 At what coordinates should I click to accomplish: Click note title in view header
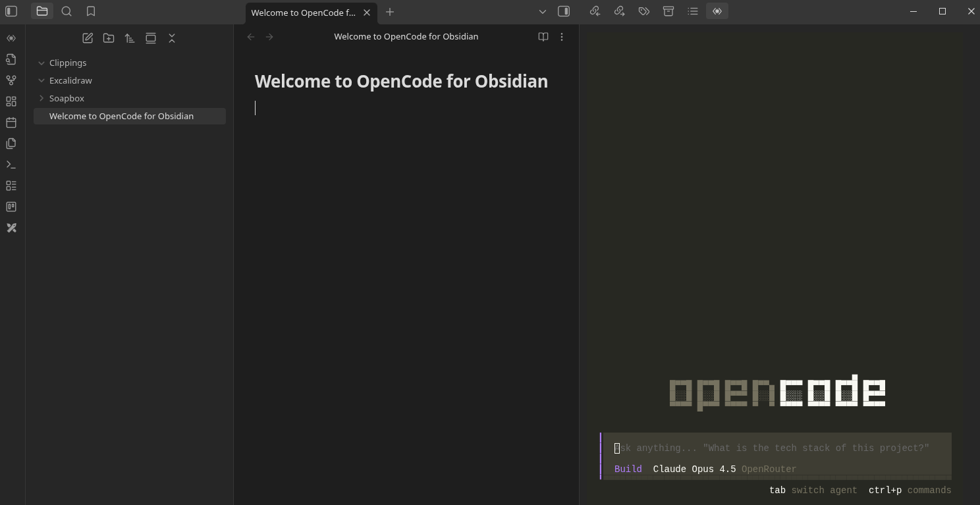point(406,36)
